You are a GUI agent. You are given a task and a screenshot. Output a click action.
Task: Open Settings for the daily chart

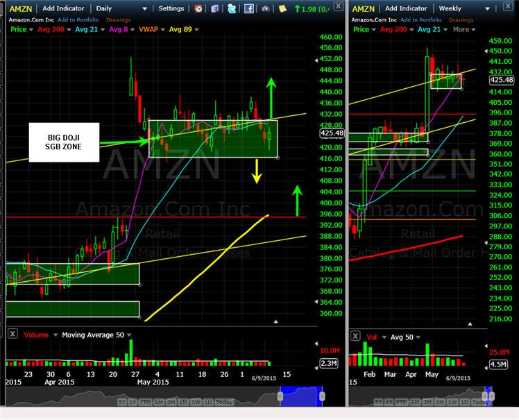pyautogui.click(x=171, y=8)
